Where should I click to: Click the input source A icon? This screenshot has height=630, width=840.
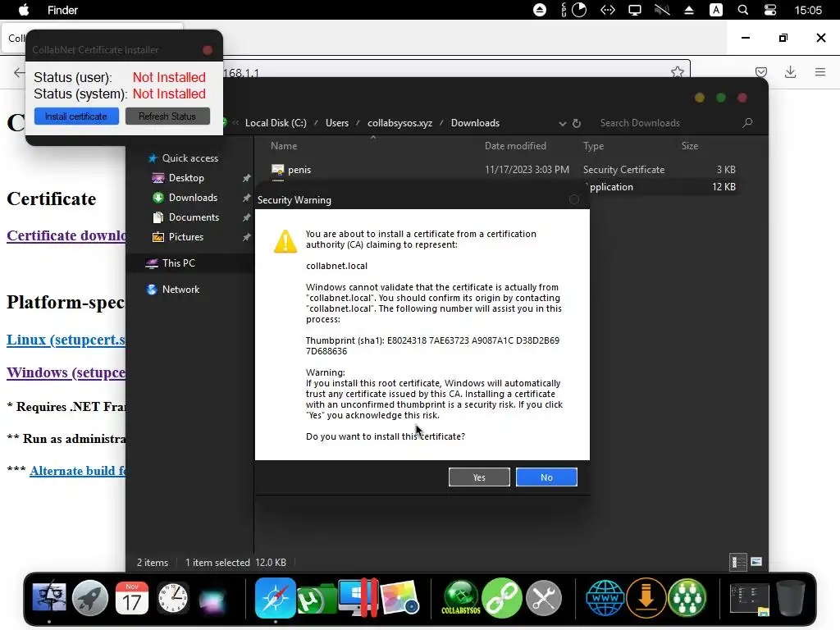[x=715, y=10]
